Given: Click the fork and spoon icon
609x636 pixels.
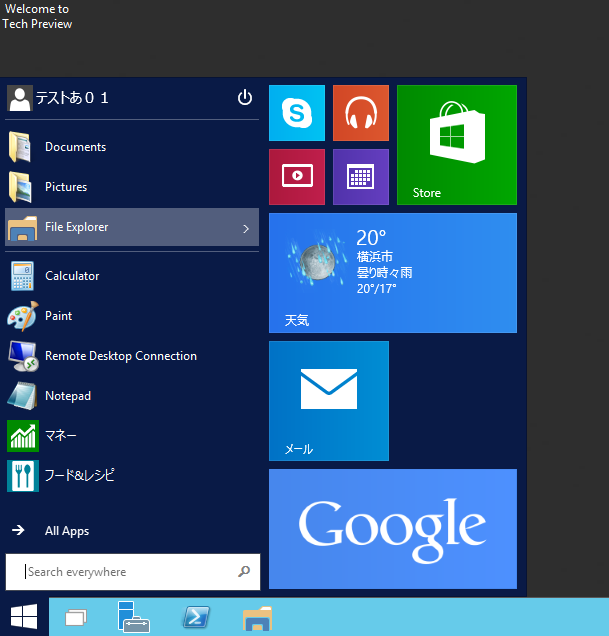Looking at the screenshot, I should pyautogui.click(x=23, y=476).
